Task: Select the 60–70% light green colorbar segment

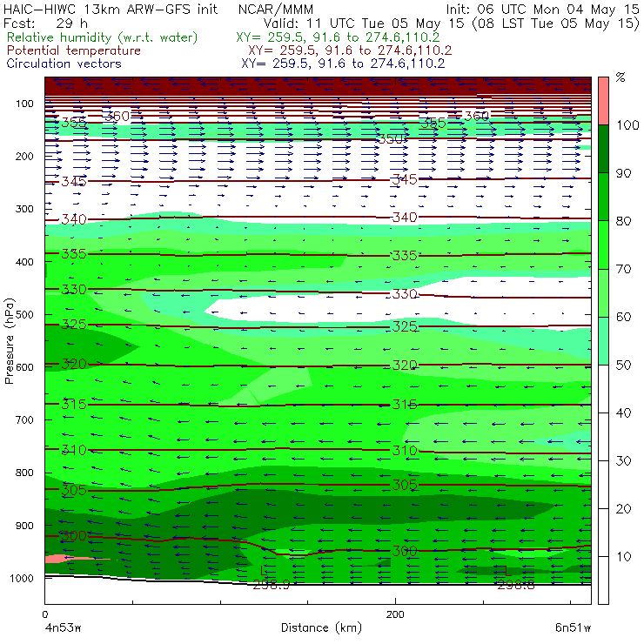Action: (603, 292)
